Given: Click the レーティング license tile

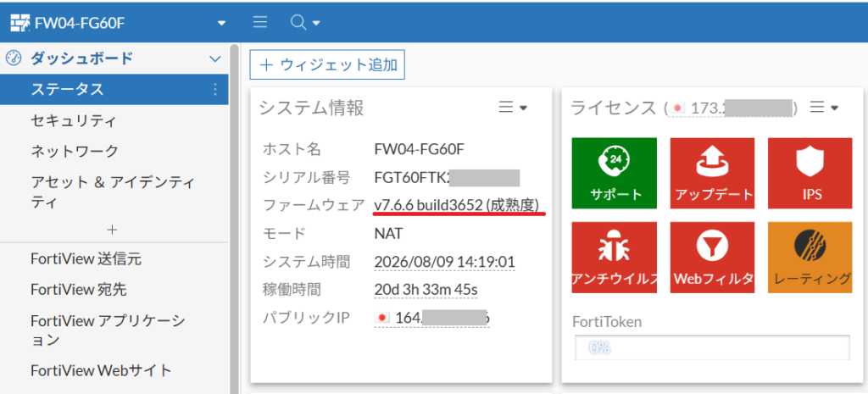Looking at the screenshot, I should click(x=810, y=258).
